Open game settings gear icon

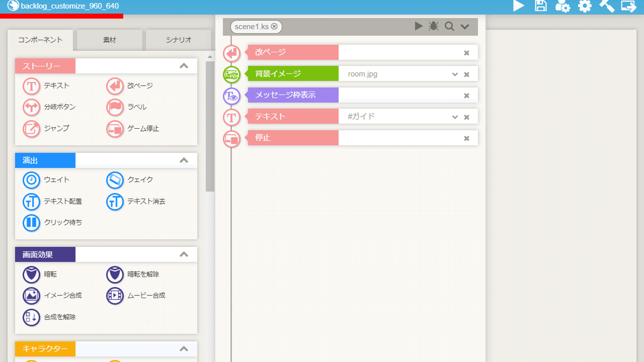point(584,6)
